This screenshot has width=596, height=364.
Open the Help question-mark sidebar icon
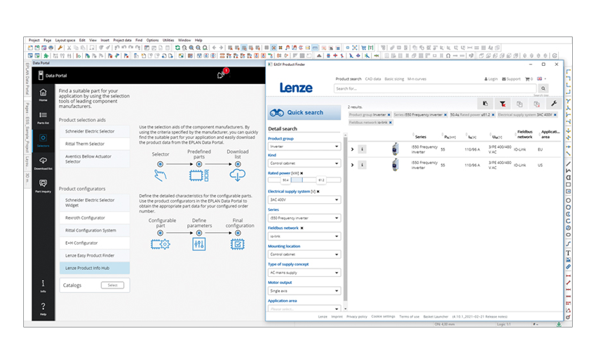tap(43, 309)
